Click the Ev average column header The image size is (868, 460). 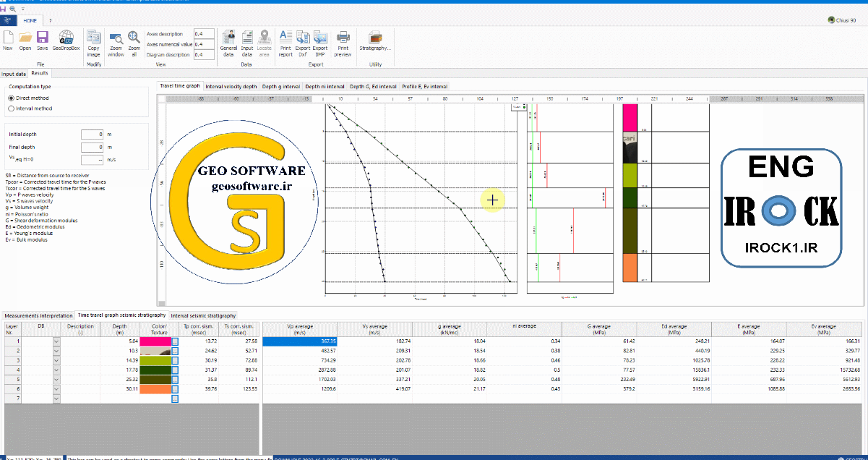tap(825, 329)
